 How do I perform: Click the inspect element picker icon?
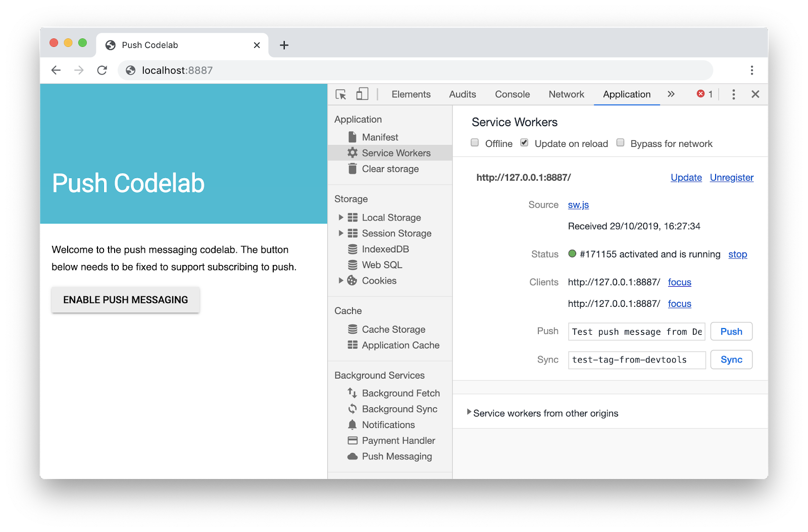pos(341,94)
